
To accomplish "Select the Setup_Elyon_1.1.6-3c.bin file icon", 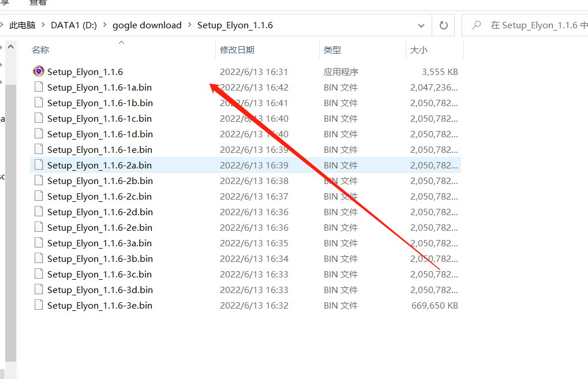I will point(39,274).
